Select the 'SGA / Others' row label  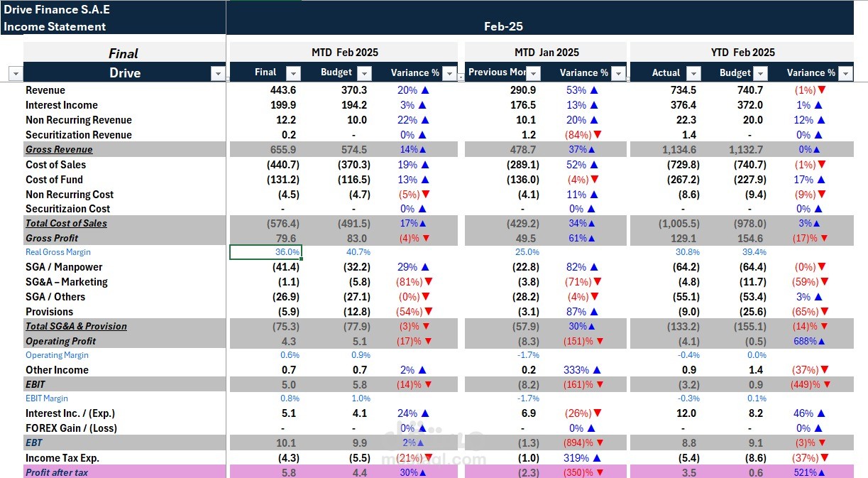tap(55, 297)
